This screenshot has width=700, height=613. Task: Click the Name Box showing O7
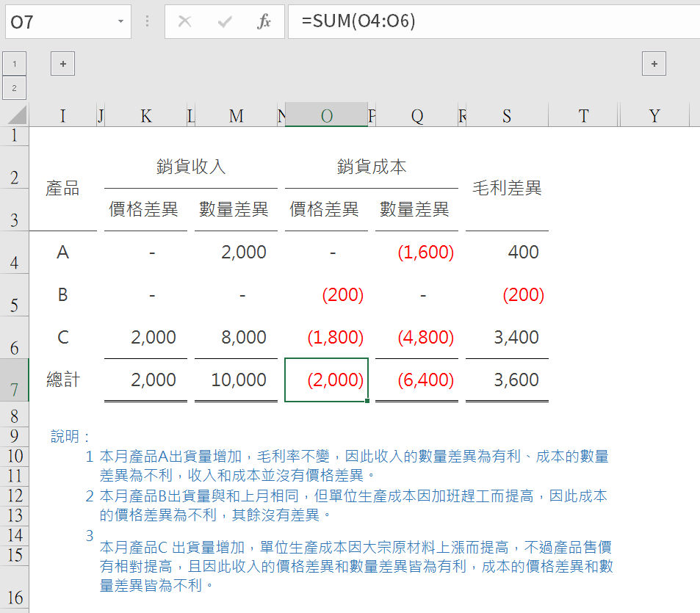59,22
